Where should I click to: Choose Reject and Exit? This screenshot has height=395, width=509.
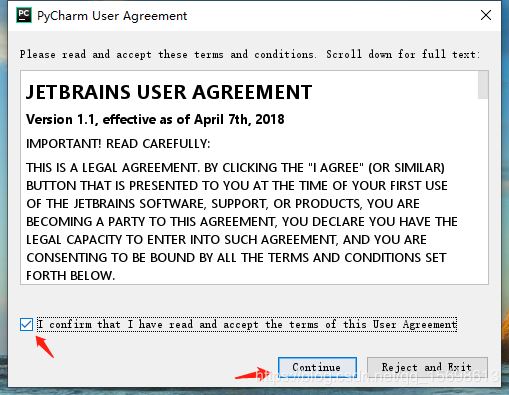(x=427, y=367)
